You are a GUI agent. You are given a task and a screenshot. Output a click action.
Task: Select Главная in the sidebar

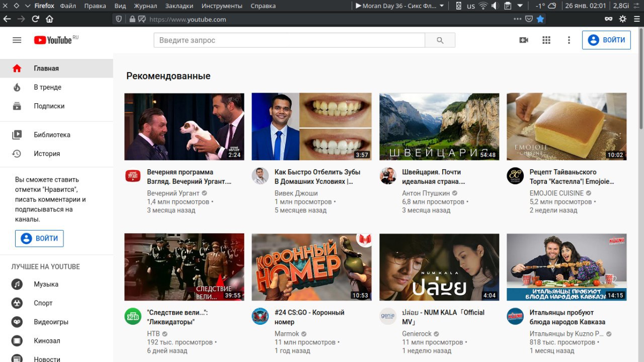(x=56, y=68)
